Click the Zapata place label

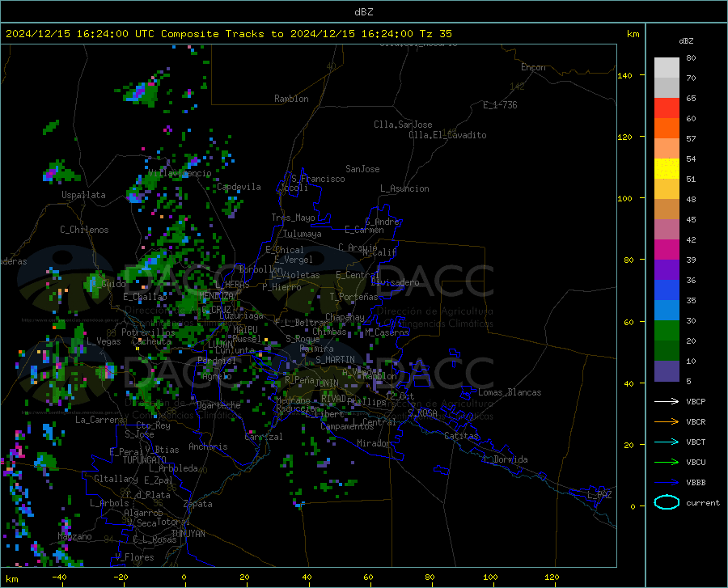[198, 504]
